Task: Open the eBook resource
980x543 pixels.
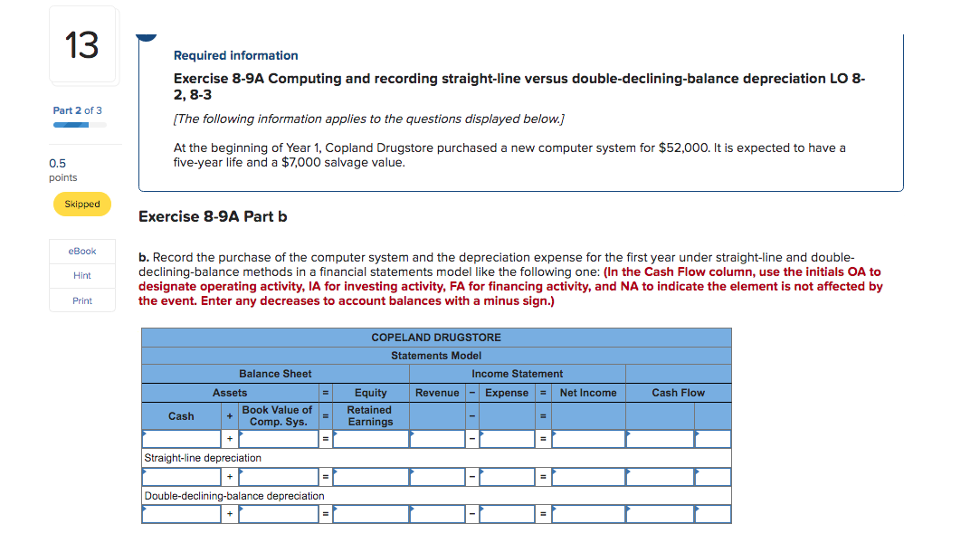Action: pyautogui.click(x=81, y=251)
